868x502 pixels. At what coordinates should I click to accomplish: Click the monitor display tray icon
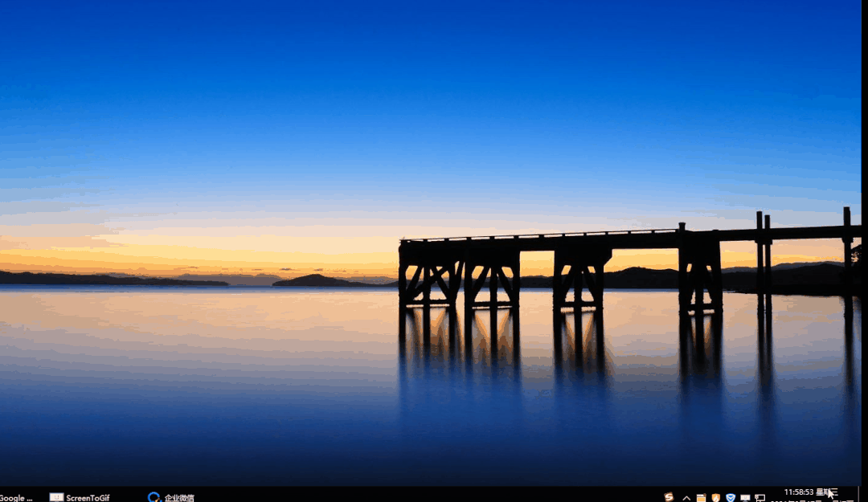(745, 498)
